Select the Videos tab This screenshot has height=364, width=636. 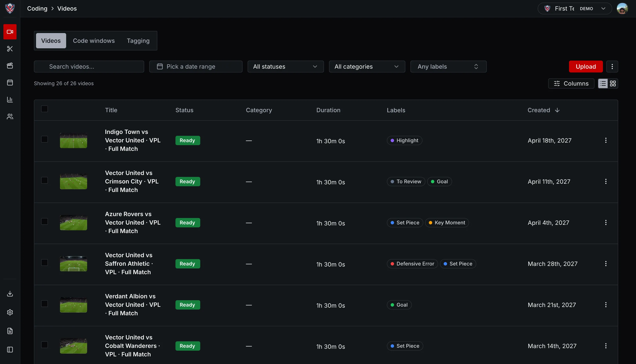[x=51, y=41]
